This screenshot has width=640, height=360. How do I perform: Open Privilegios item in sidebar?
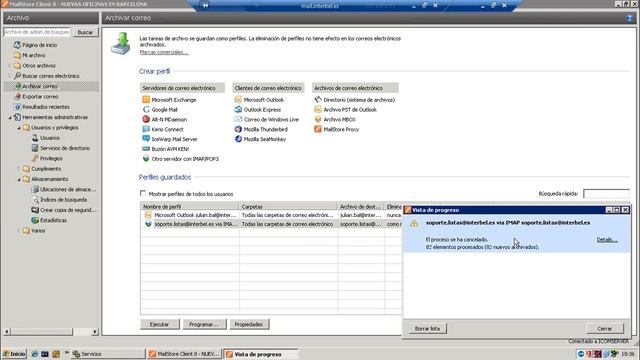click(51, 158)
